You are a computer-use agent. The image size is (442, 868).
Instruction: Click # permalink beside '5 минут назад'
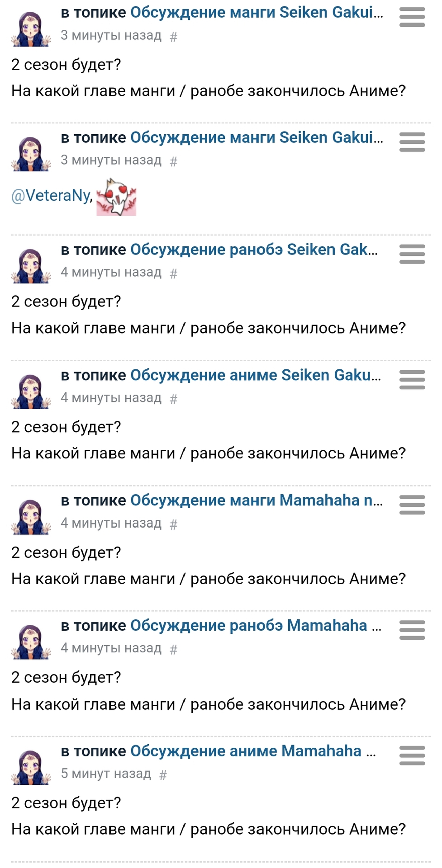pyautogui.click(x=163, y=775)
